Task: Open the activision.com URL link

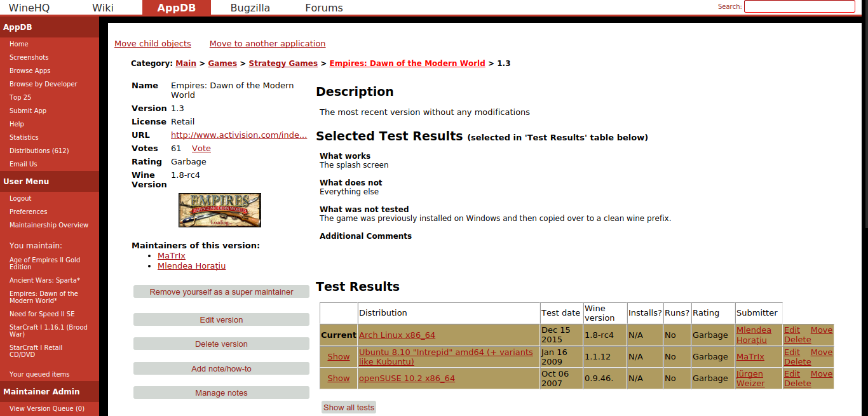Action: tap(239, 135)
